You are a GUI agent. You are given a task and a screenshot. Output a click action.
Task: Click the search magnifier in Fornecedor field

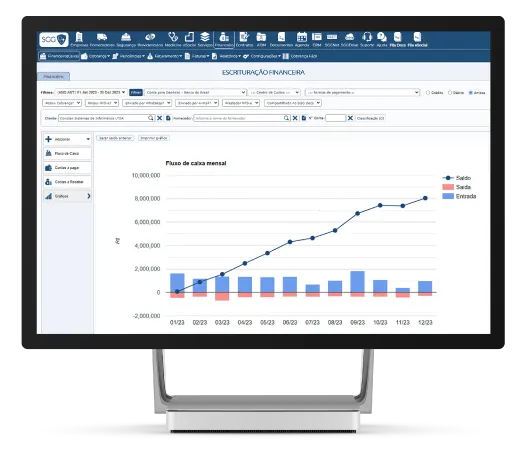click(286, 118)
